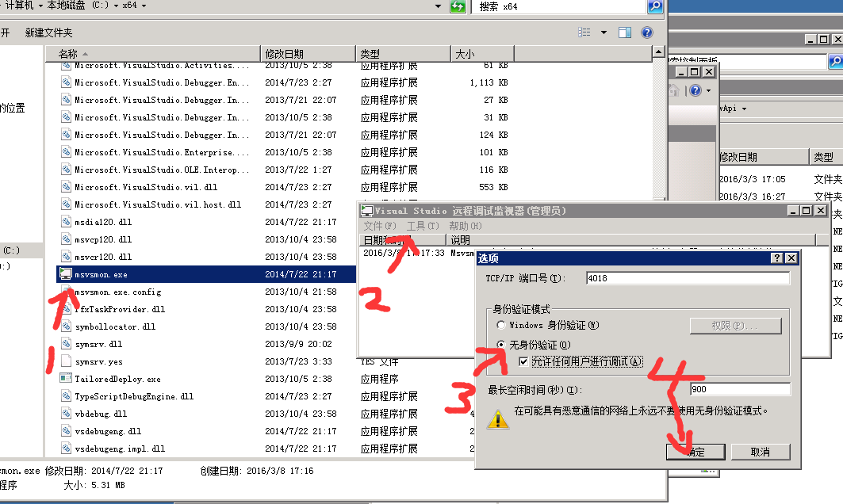Click the msvsmon.exe file icon
This screenshot has height=504, width=843.
pyautogui.click(x=66, y=274)
